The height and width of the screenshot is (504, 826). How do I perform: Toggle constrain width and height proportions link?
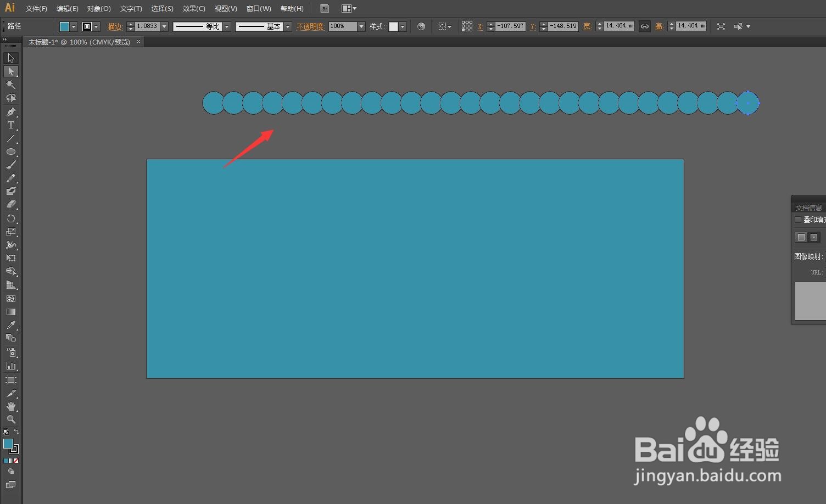coord(645,26)
